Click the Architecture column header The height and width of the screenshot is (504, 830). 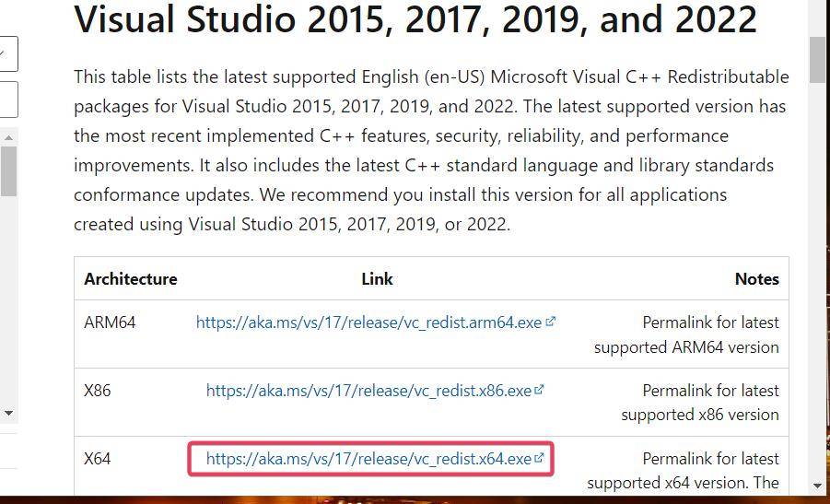coord(131,279)
